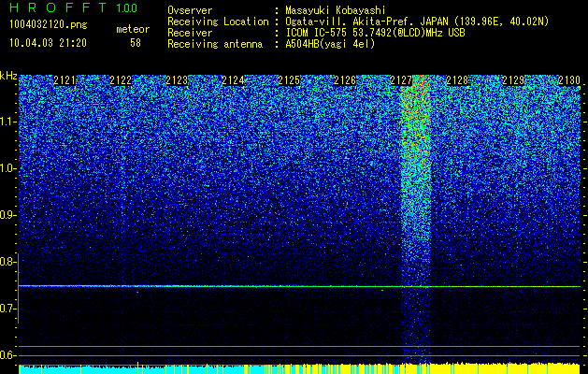The width and height of the screenshot is (588, 374).
Task: Click the 2121 time marker
Action: tap(65, 80)
